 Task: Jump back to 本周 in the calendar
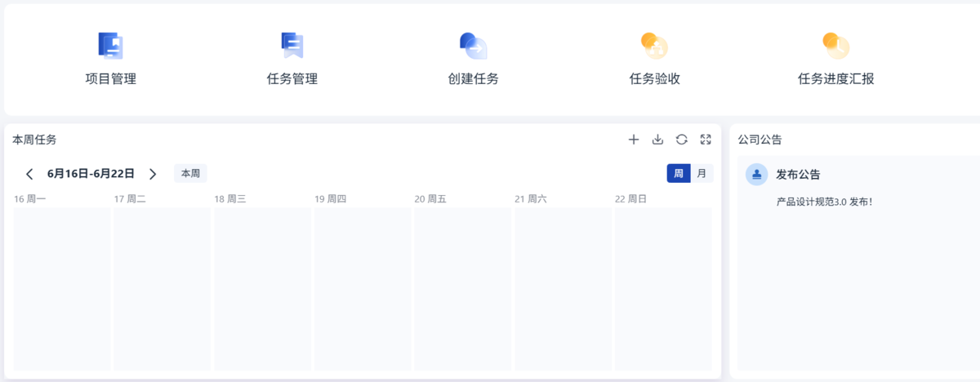(190, 174)
